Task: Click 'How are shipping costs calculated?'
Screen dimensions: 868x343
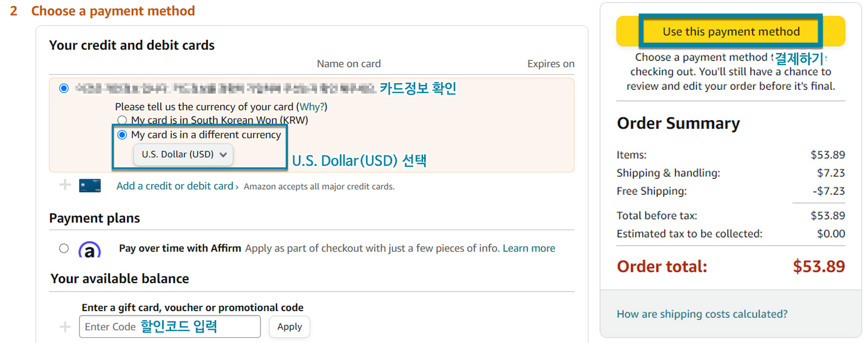Action: 702,314
